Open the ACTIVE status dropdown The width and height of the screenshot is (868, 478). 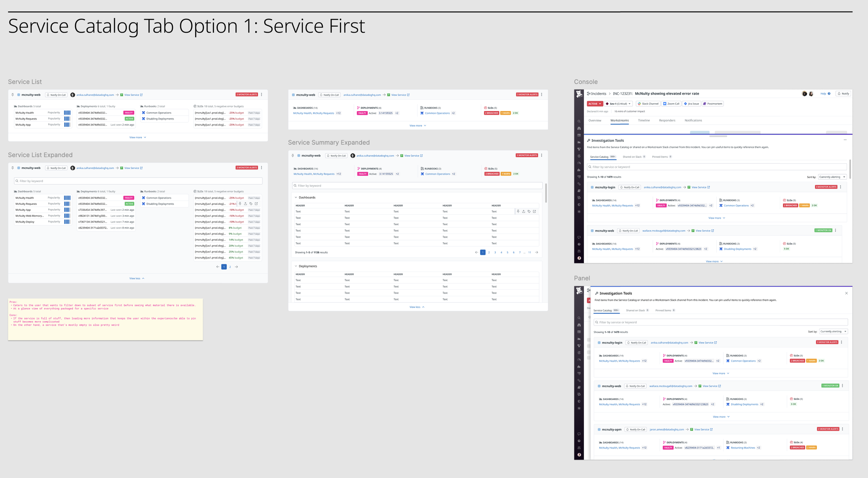coord(594,104)
